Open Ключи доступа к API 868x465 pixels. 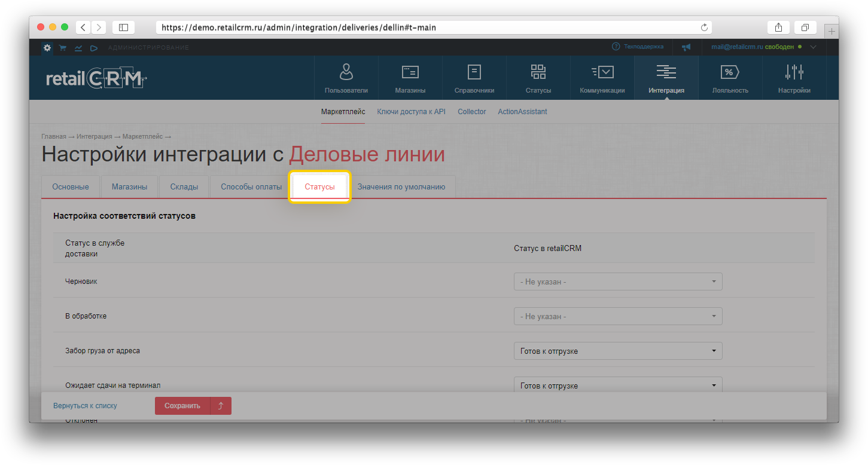pos(411,112)
